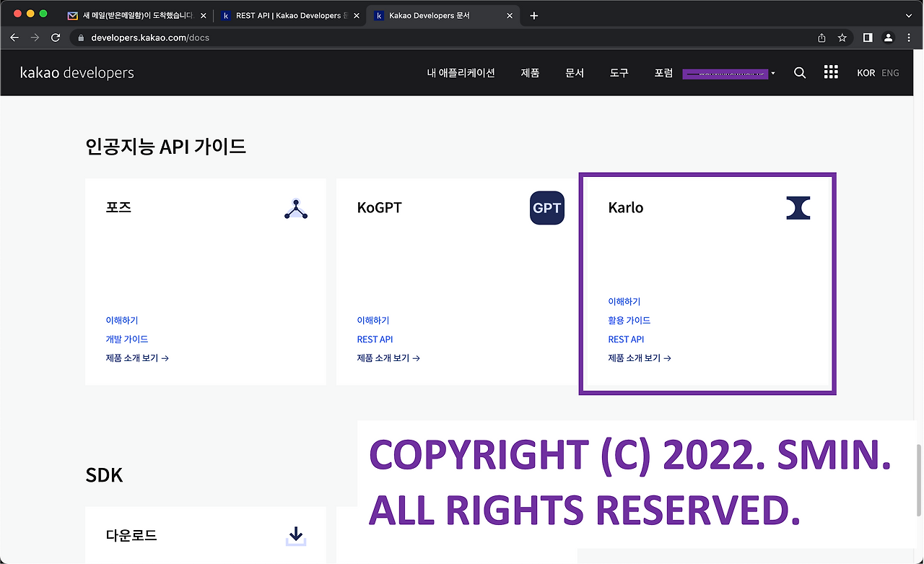Open the 포럼 menu
The image size is (924, 564).
[663, 73]
